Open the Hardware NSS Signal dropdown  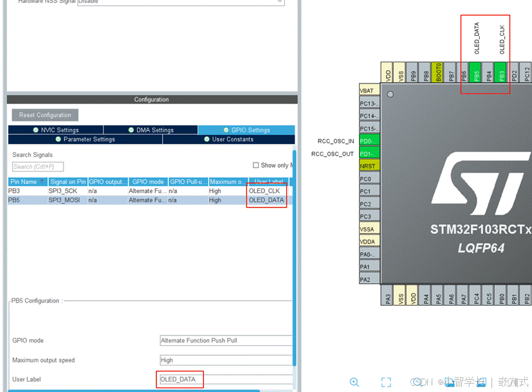[x=181, y=2]
